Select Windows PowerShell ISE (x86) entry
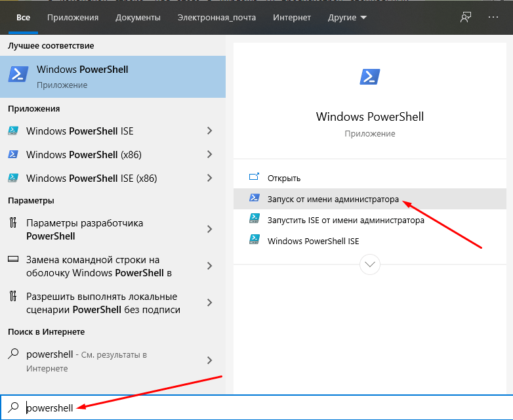Viewport: 513px width, 420px height. (x=113, y=178)
